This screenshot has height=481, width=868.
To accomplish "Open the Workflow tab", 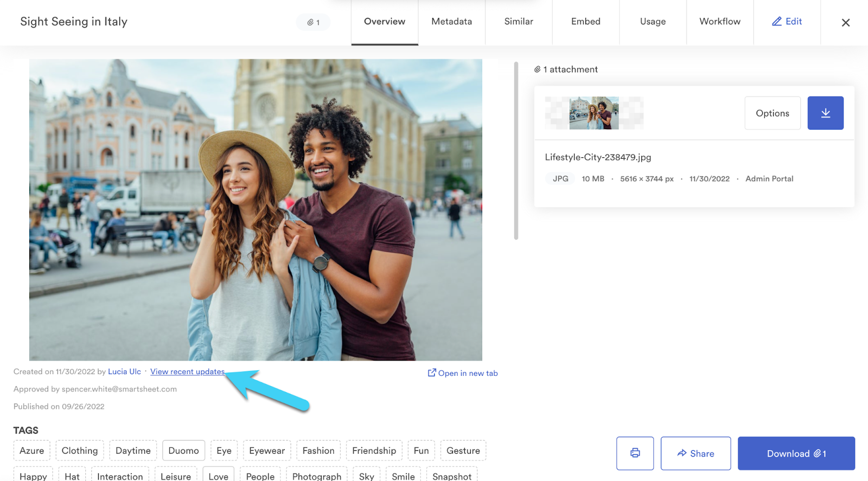I will click(x=720, y=22).
